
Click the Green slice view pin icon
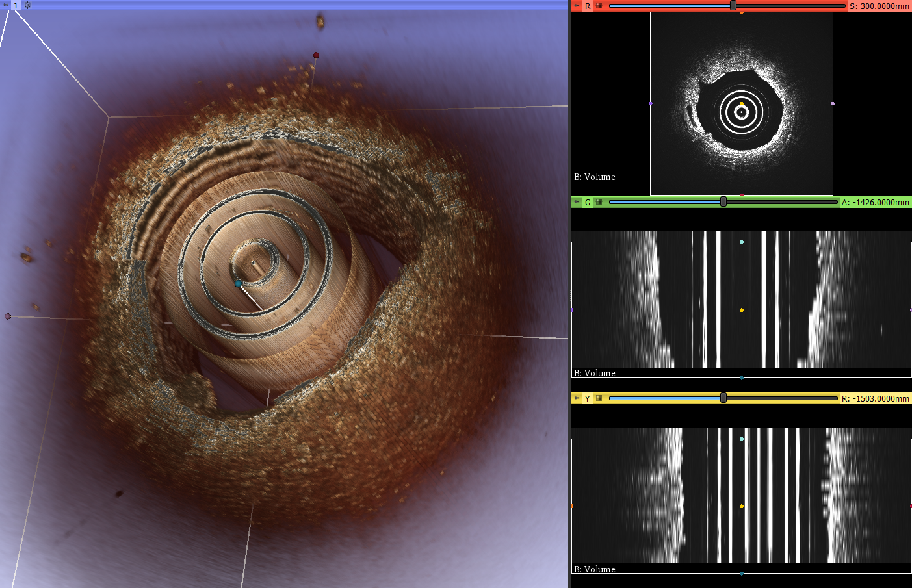point(577,202)
